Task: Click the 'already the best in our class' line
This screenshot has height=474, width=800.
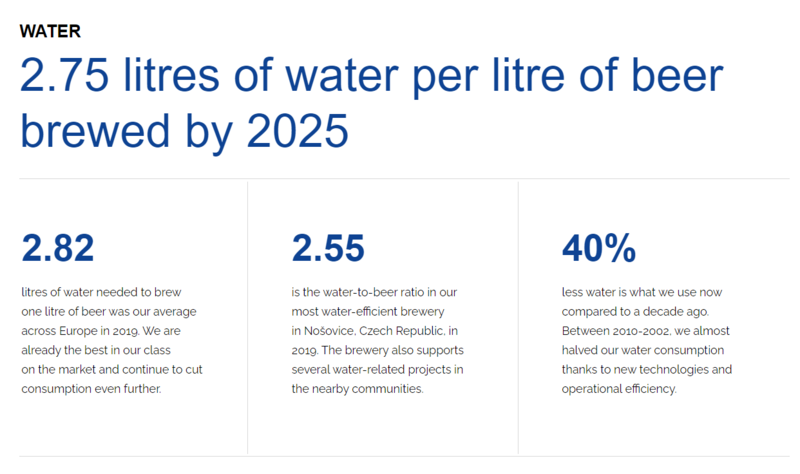Action: [x=96, y=351]
